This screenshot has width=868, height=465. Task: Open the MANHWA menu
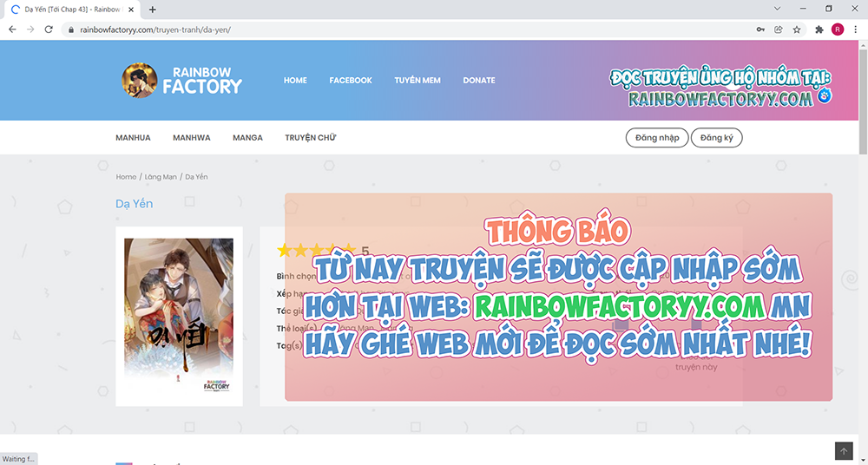[x=191, y=138]
